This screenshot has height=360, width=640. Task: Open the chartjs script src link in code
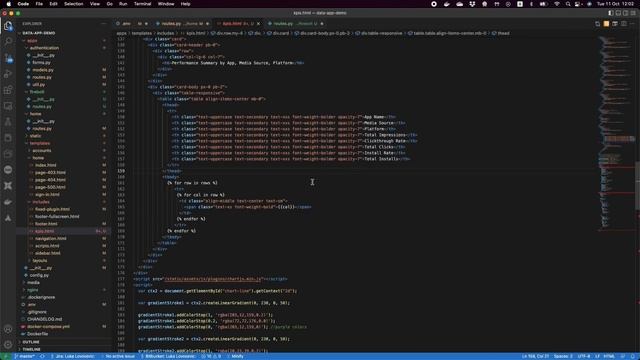coord(212,279)
